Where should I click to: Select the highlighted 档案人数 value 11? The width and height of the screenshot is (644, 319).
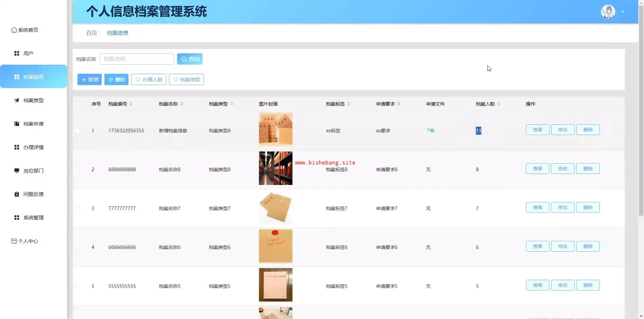coord(479,131)
